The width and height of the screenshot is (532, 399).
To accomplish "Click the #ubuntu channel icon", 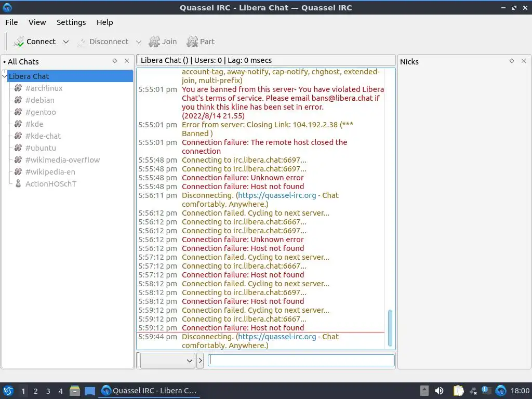I will 18,148.
